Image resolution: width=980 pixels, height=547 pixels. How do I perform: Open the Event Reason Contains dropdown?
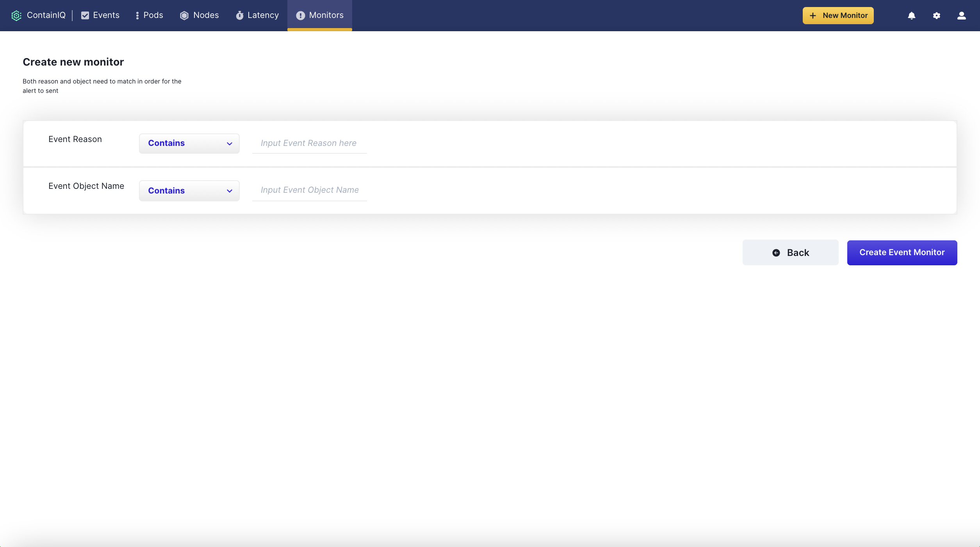[x=189, y=143]
